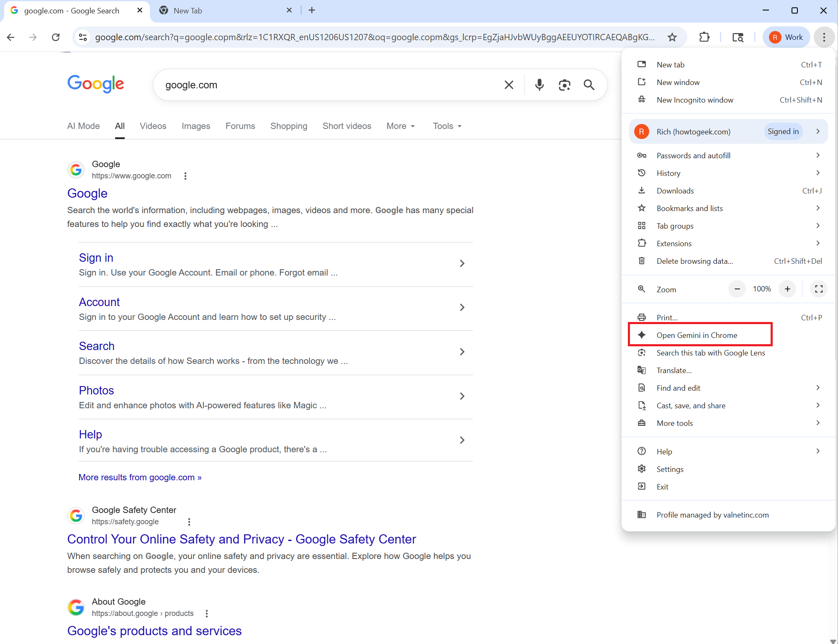Select New Incognito window menu item

pos(728,100)
